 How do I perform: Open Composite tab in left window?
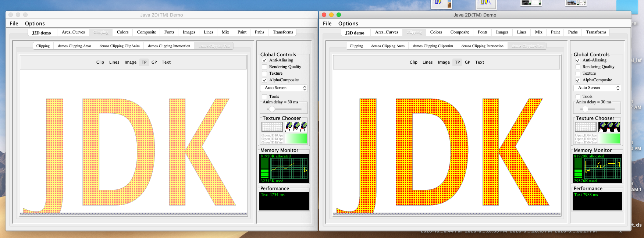146,32
